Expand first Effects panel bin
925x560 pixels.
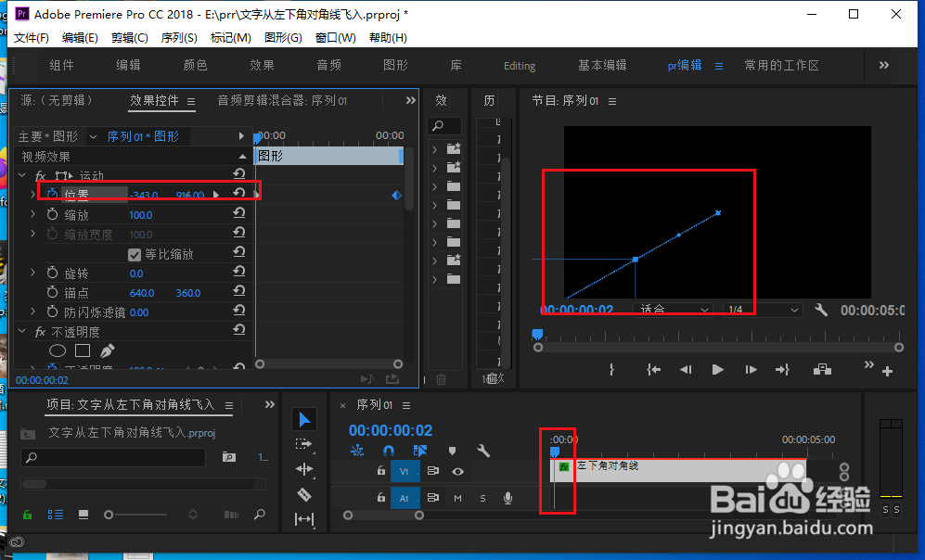point(435,149)
